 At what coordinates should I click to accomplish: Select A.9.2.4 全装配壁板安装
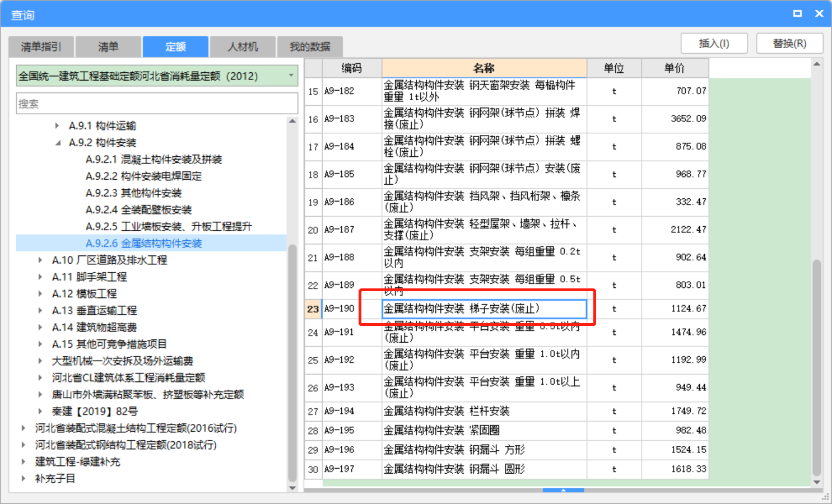tap(138, 210)
